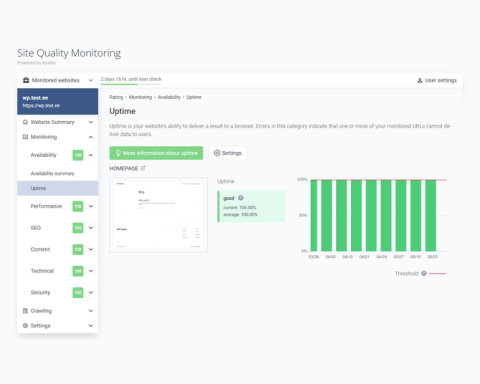The height and width of the screenshot is (384, 480).
Task: Click the Website Summary home icon
Action: pyautogui.click(x=25, y=122)
